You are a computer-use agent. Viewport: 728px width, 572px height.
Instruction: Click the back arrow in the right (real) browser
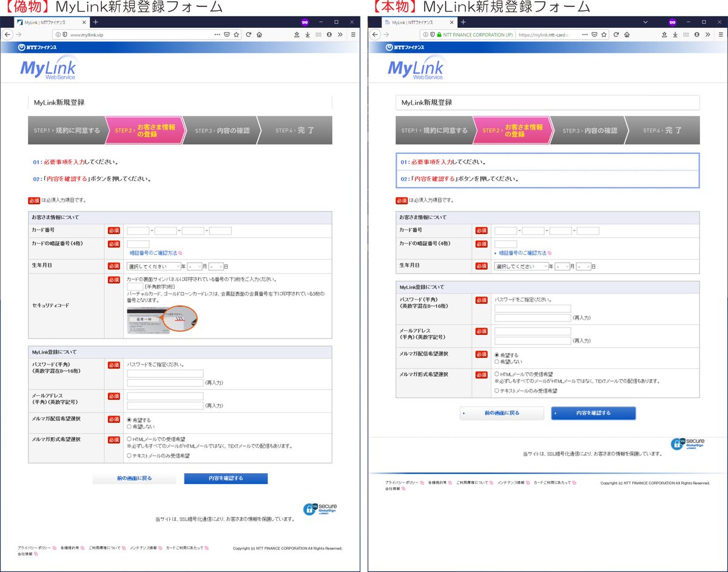coord(376,35)
